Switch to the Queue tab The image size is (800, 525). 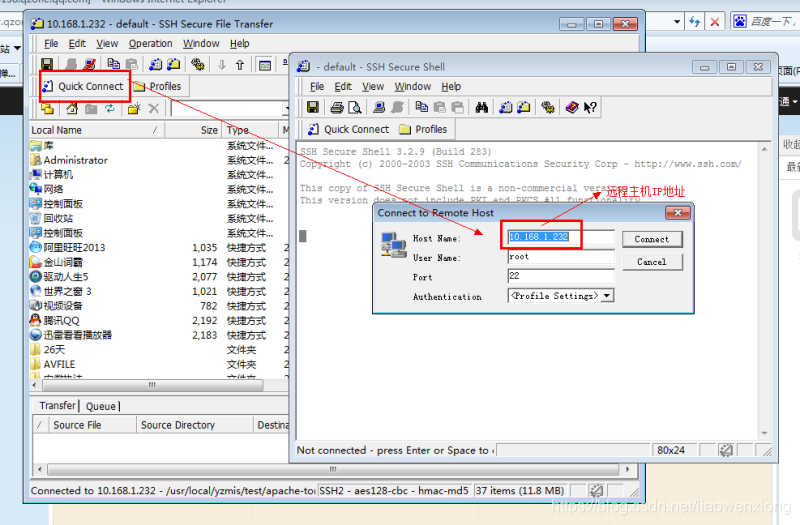pyautogui.click(x=101, y=406)
